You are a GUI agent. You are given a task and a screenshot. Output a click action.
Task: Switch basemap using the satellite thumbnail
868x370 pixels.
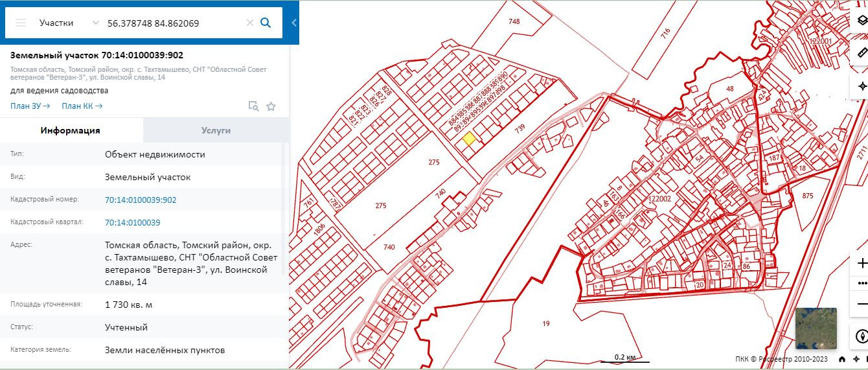[x=816, y=329]
